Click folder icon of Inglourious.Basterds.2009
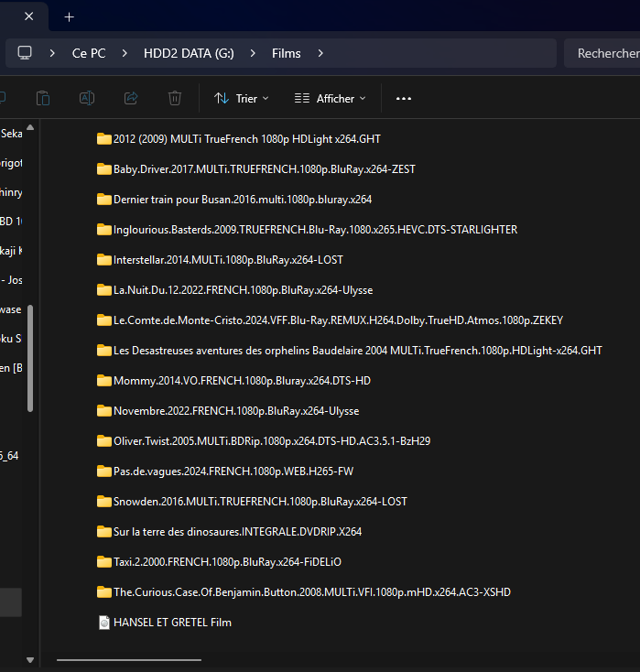Screen dimensions: 640x672 click(103, 229)
